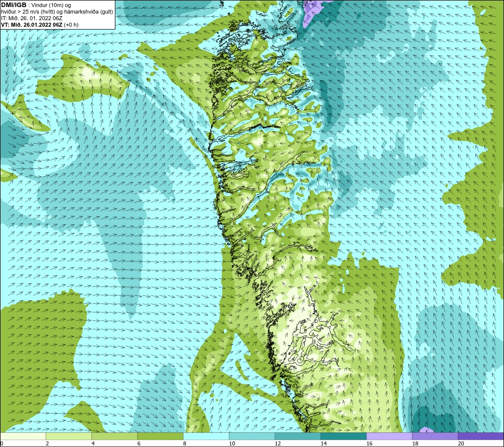The width and height of the screenshot is (504, 447).
Task: Click the 14–16 m/s deep teal legend swatch
Action: 344,436
